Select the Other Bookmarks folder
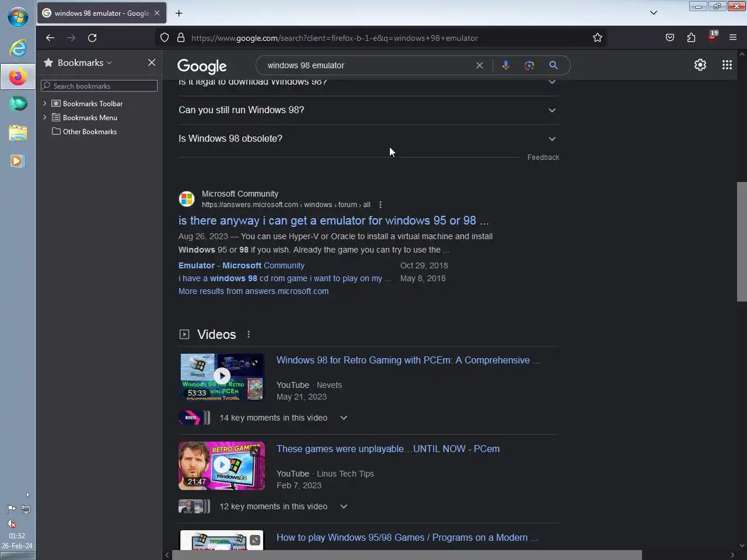 pos(85,131)
